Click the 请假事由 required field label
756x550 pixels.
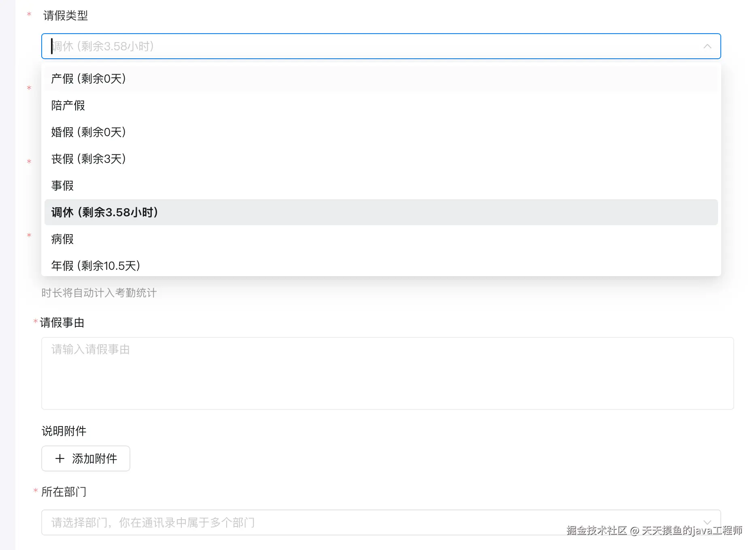coord(61,322)
